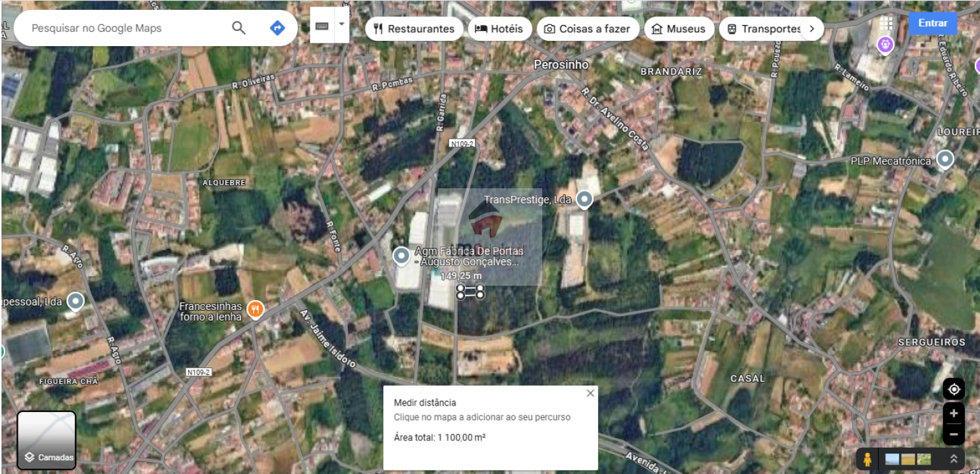Screen dimensions: 980x474
Task: Click the on-screen keyboard icon
Action: point(322,26)
